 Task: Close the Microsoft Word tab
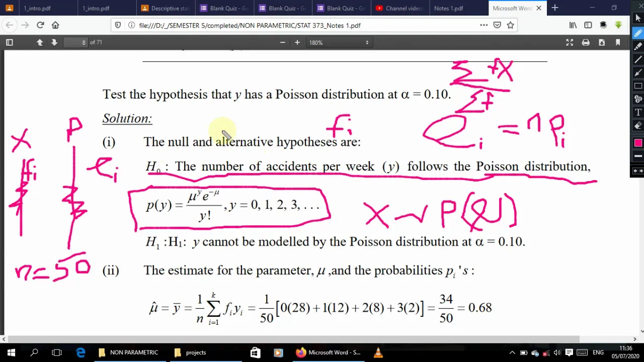pyautogui.click(x=539, y=8)
